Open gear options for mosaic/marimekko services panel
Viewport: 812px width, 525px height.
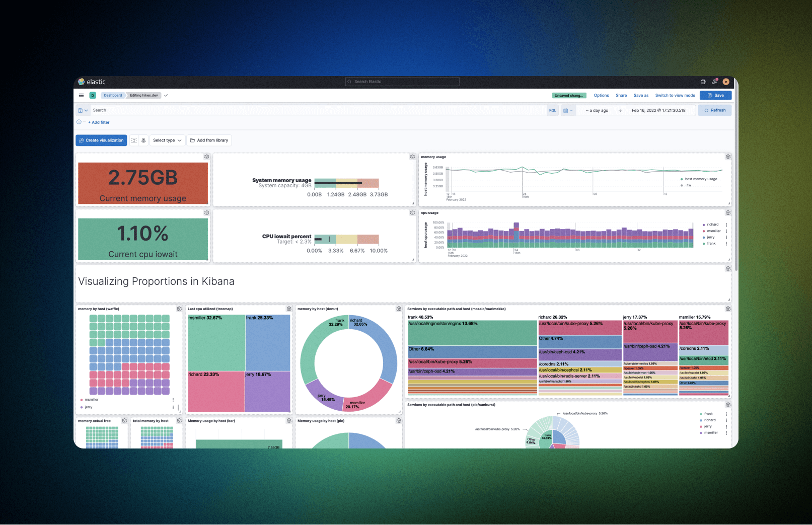[728, 309]
